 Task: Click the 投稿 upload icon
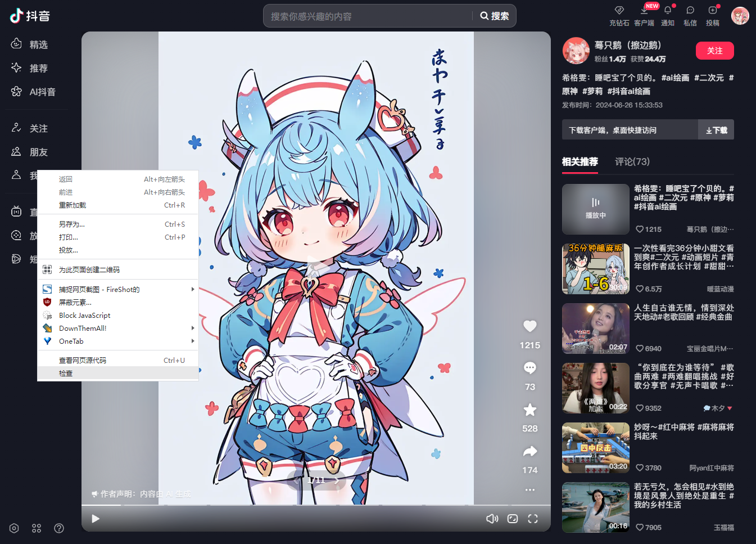(713, 10)
